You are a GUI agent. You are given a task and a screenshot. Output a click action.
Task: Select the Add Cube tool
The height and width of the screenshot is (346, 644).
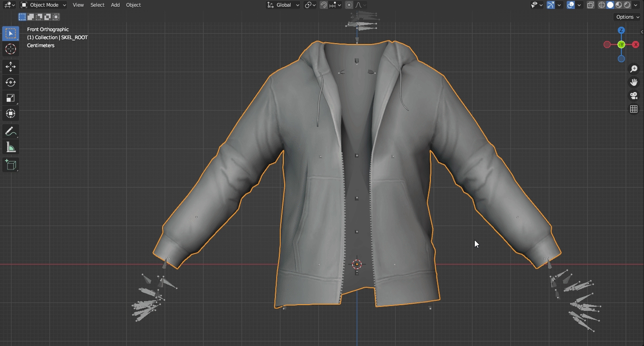(x=11, y=165)
